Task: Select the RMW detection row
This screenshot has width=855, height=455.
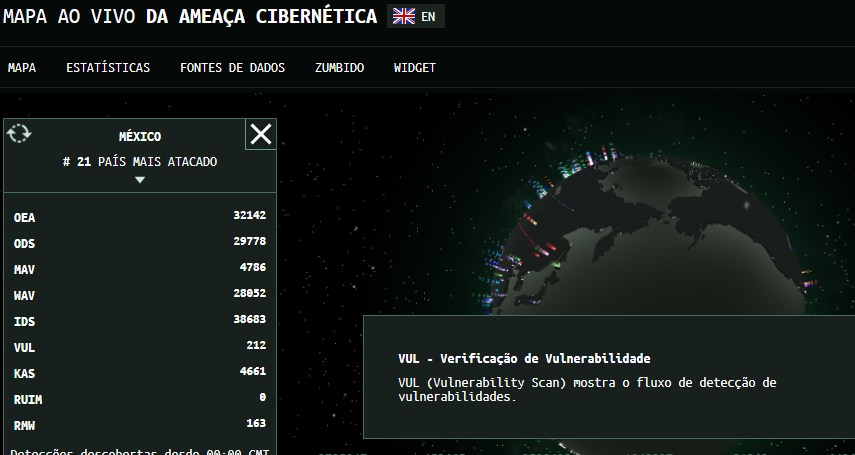Action: (x=140, y=424)
